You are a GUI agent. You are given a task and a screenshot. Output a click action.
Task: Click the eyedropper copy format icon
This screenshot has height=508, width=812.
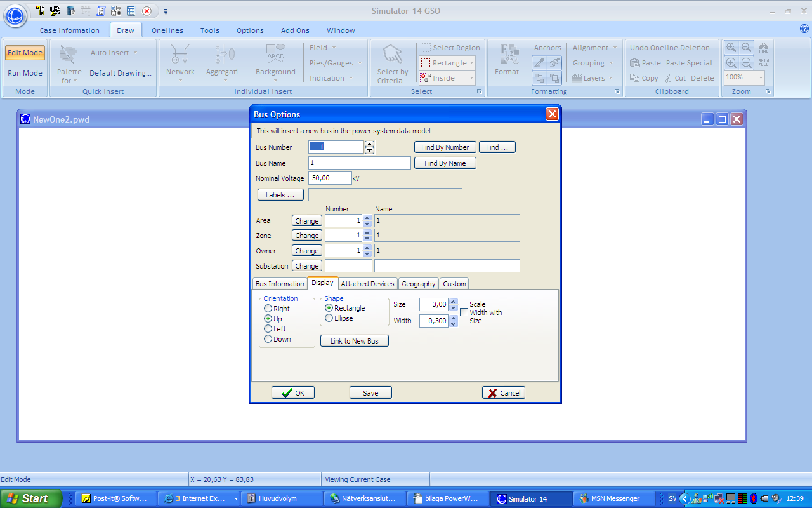click(539, 63)
